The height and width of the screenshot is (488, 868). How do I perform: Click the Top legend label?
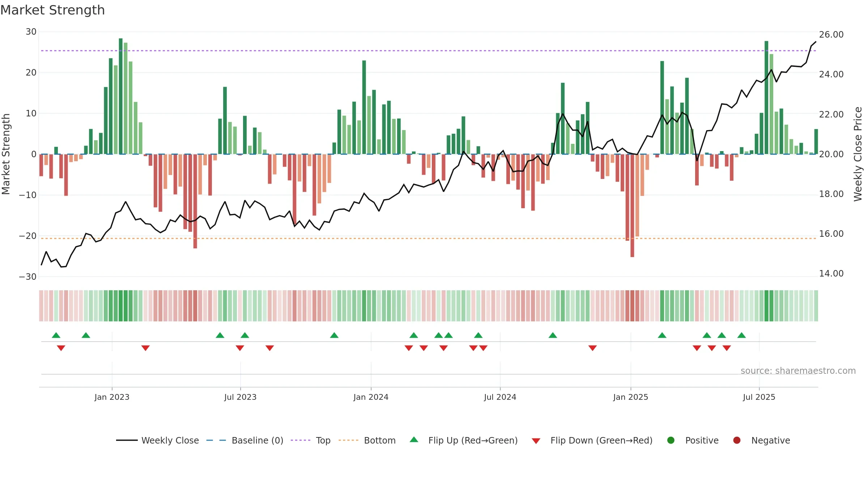[323, 440]
